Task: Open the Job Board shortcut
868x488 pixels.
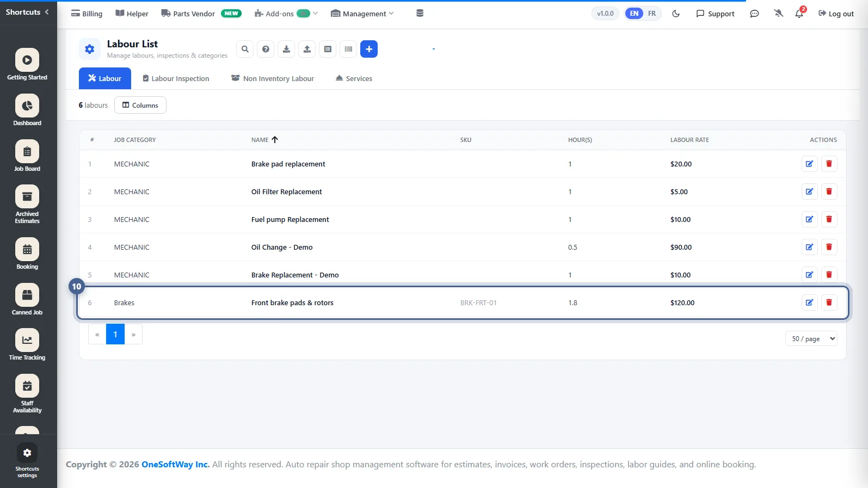Action: pos(27,156)
